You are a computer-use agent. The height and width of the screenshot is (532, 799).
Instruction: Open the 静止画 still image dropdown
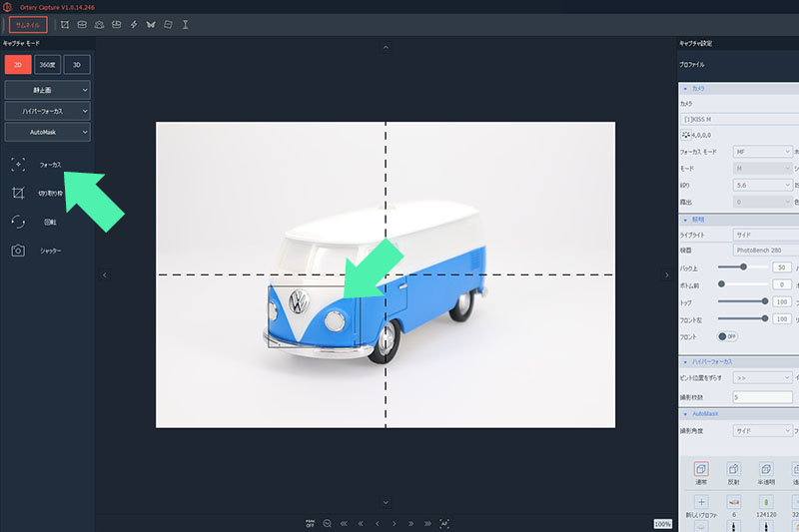(48, 90)
